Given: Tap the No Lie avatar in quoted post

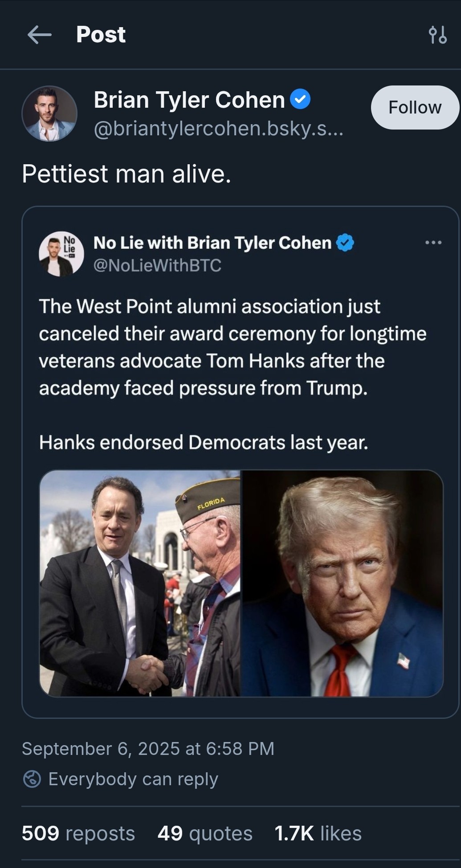Looking at the screenshot, I should [61, 254].
